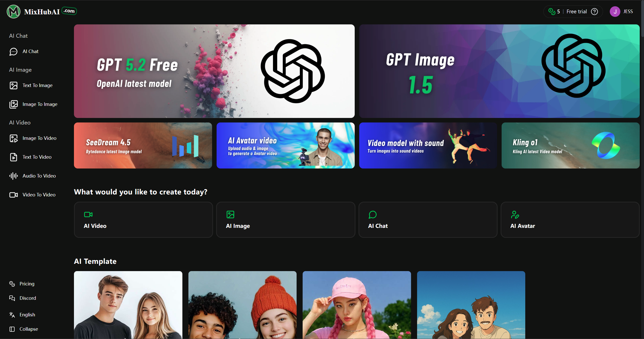Open the Image To Video tool

tap(39, 138)
